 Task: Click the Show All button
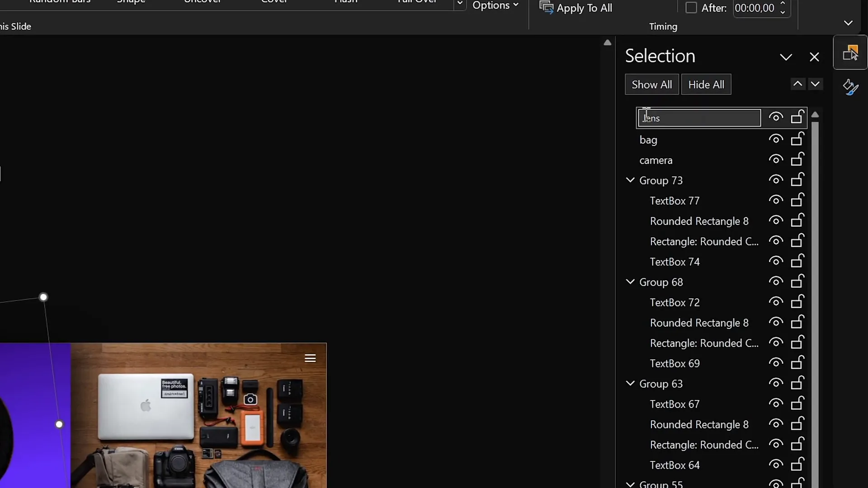click(x=651, y=84)
